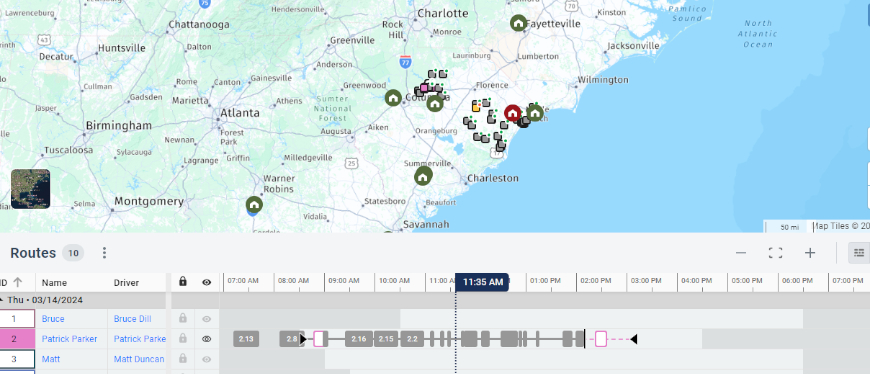
Task: Select timeline stop block 2.2
Action: [412, 338]
